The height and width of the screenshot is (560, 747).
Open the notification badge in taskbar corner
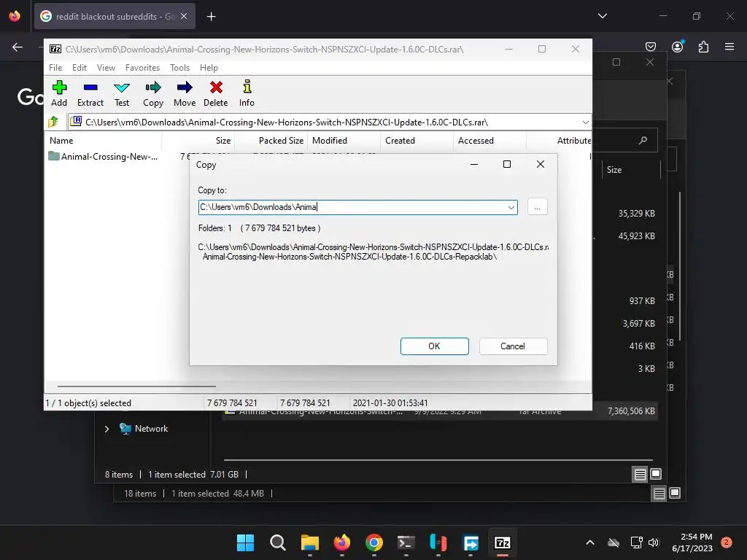pos(727,542)
